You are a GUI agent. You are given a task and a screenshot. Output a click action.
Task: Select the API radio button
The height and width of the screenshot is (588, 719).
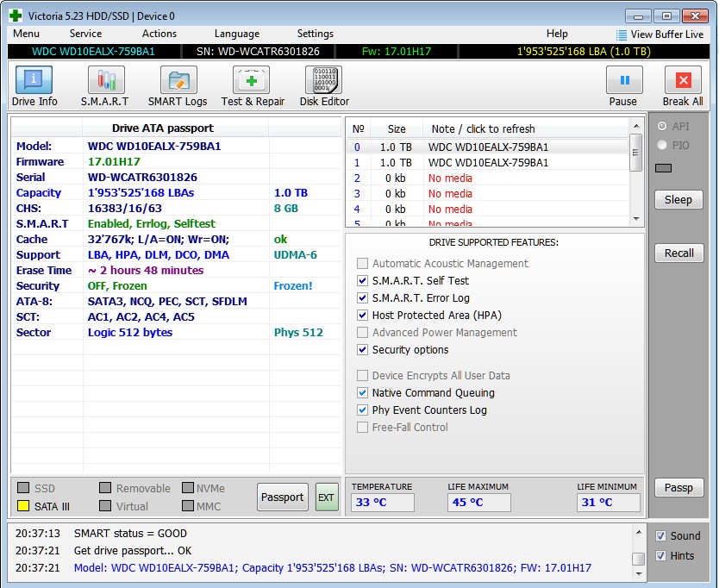[662, 126]
